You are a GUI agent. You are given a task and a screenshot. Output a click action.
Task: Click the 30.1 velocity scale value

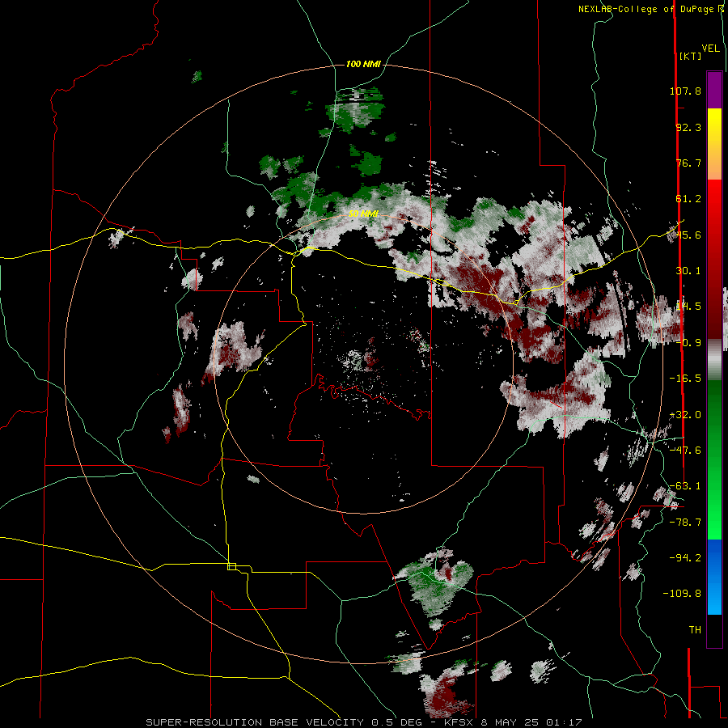[x=688, y=271]
